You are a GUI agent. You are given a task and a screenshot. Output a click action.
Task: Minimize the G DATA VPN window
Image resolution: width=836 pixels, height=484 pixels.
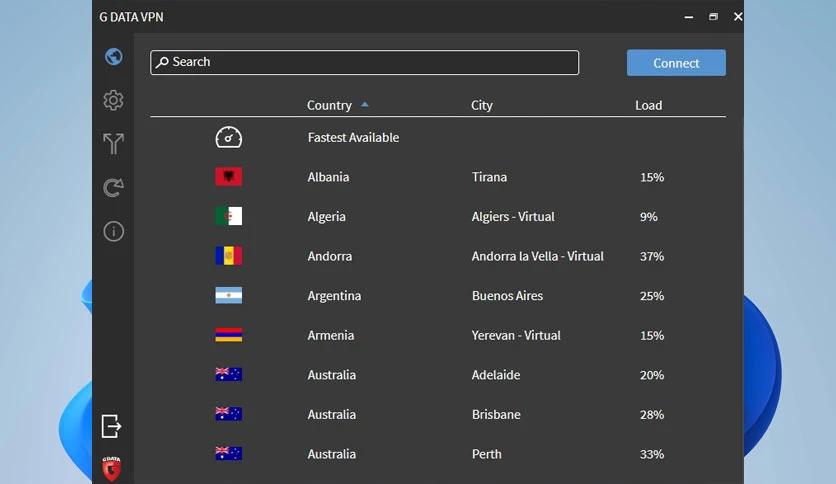689,17
